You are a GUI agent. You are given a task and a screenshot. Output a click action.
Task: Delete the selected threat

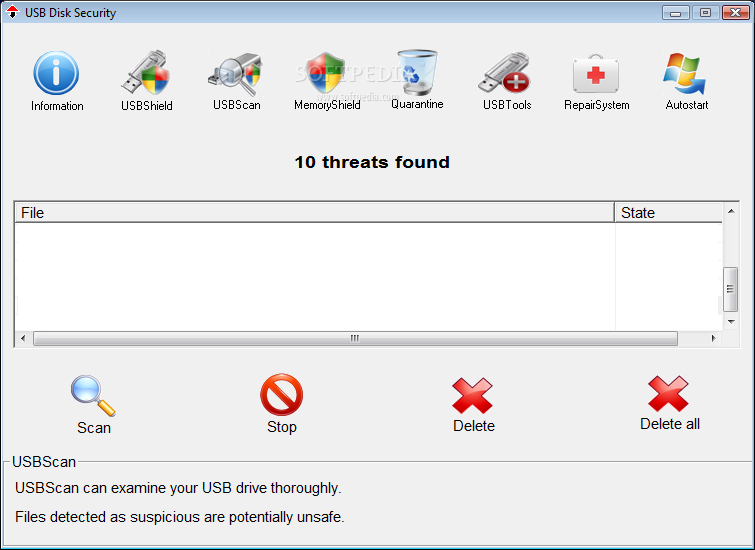[x=473, y=405]
